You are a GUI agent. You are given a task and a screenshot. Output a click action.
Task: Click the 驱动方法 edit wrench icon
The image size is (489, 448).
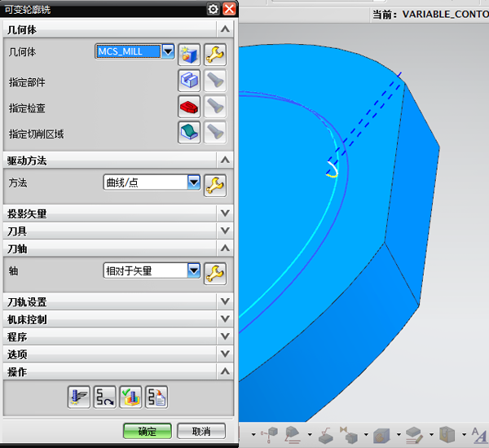[x=214, y=184]
